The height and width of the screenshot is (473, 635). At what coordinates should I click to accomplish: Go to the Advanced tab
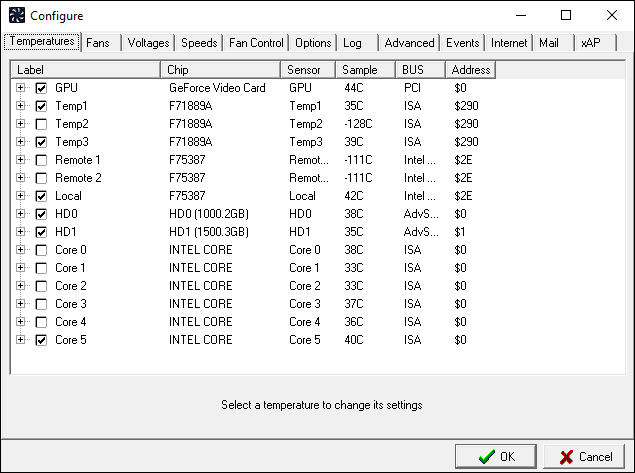pyautogui.click(x=409, y=43)
